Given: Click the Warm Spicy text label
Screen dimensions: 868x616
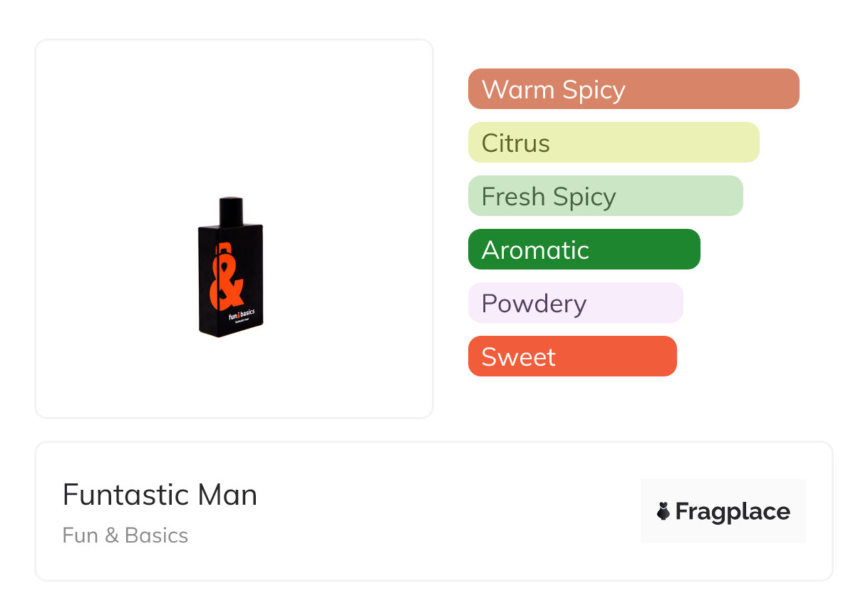Looking at the screenshot, I should (x=553, y=90).
